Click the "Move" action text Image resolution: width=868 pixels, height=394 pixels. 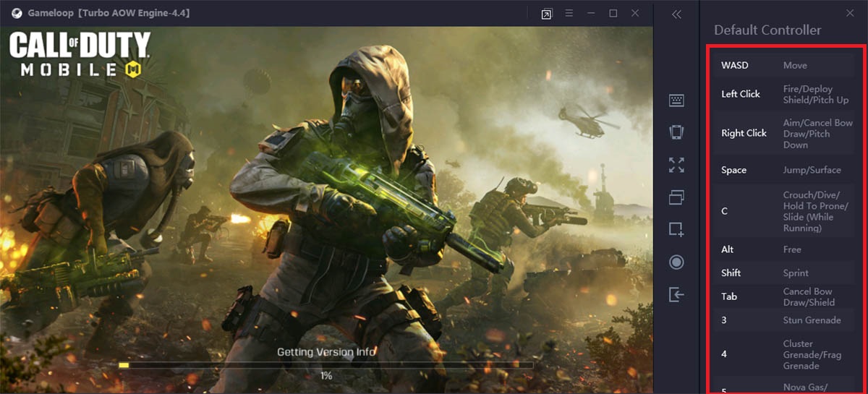795,65
